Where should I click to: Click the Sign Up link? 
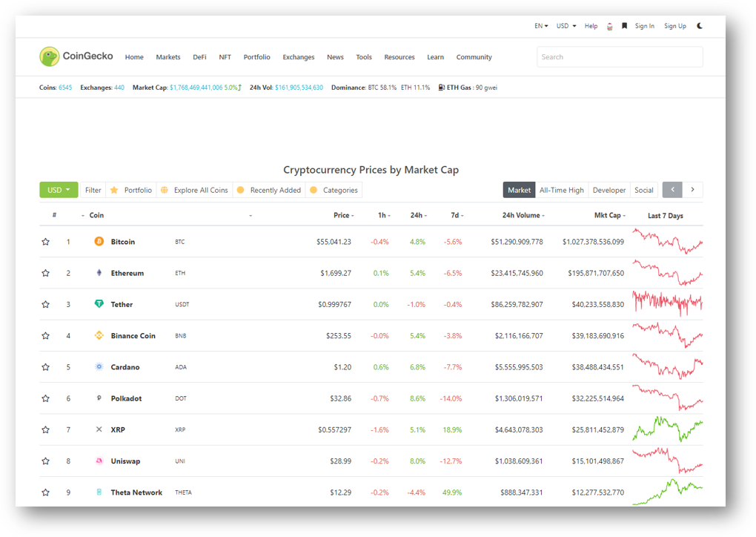tap(675, 26)
